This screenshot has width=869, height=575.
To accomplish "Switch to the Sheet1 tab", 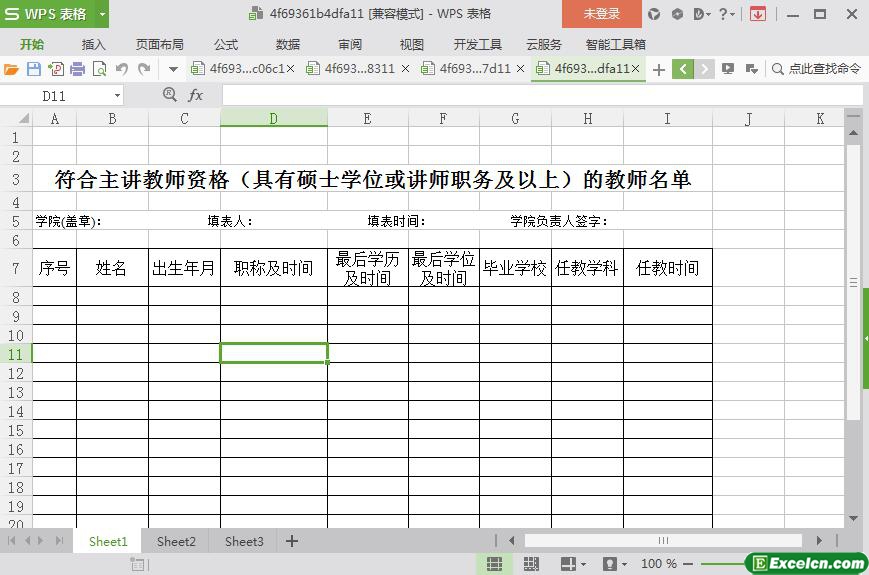I will (108, 541).
